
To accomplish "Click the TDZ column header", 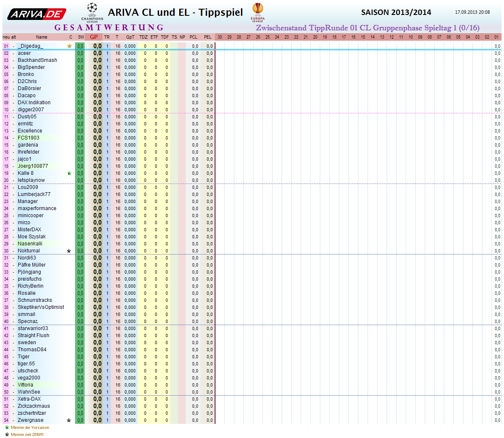I will [144, 37].
